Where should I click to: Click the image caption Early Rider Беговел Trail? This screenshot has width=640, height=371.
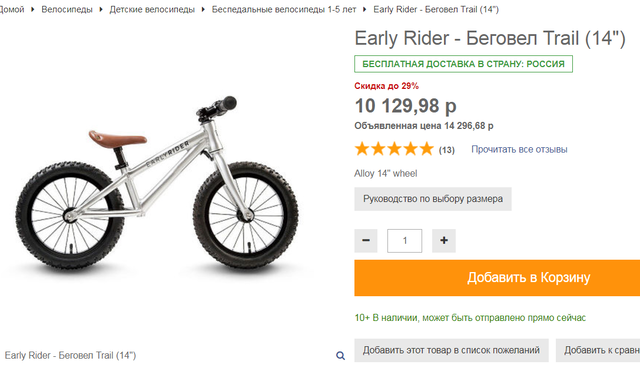(70, 355)
